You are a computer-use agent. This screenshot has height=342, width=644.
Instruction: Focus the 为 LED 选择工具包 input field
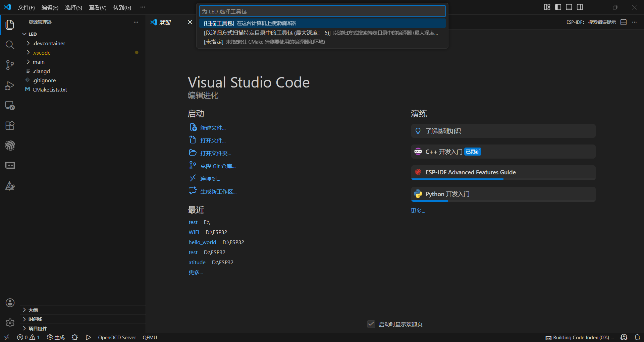click(x=322, y=11)
